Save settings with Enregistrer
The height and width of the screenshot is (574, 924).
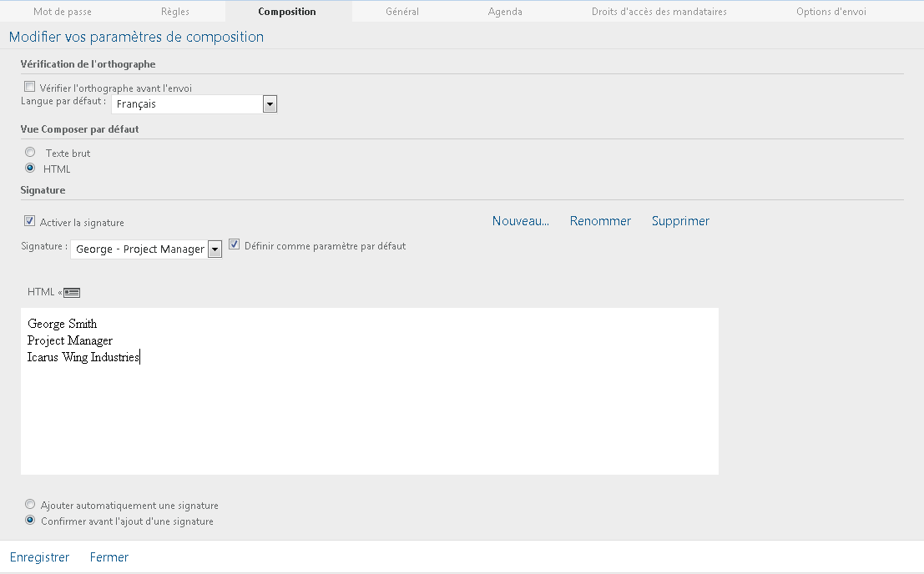coord(39,556)
